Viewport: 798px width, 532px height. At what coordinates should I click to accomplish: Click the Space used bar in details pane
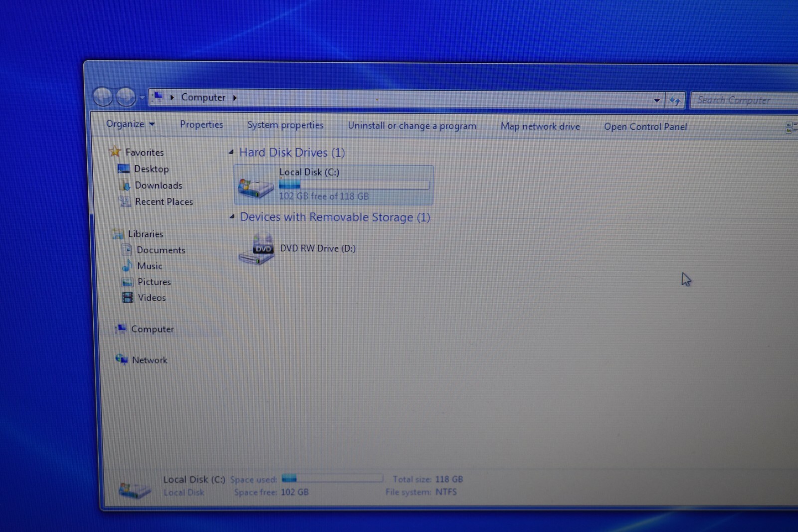click(332, 478)
